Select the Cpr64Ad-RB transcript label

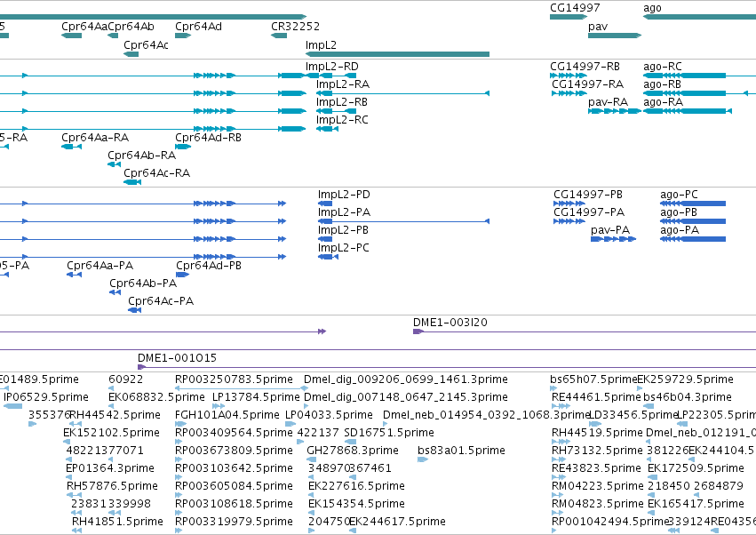pos(208,138)
